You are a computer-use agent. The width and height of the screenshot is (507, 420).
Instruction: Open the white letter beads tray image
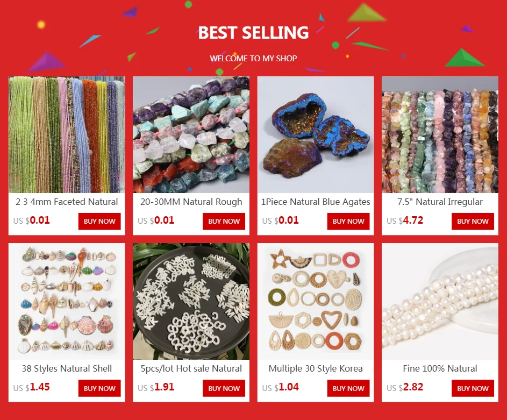(x=191, y=301)
